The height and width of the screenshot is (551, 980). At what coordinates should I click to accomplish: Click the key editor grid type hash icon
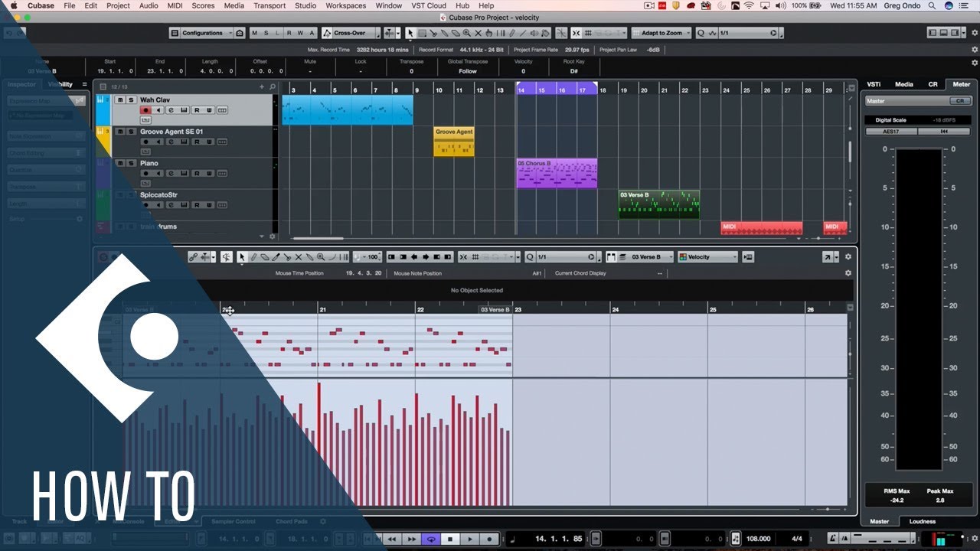[475, 257]
